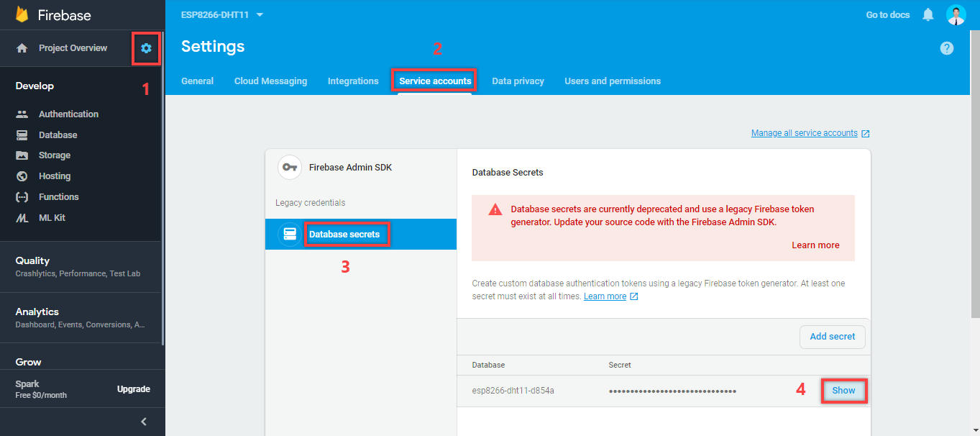The image size is (980, 436).
Task: Select the Service accounts tab
Action: [435, 81]
